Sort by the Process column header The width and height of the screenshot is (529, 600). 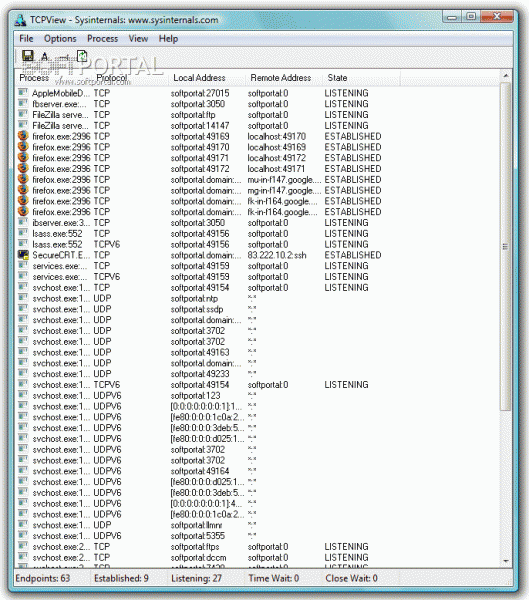tap(54, 78)
